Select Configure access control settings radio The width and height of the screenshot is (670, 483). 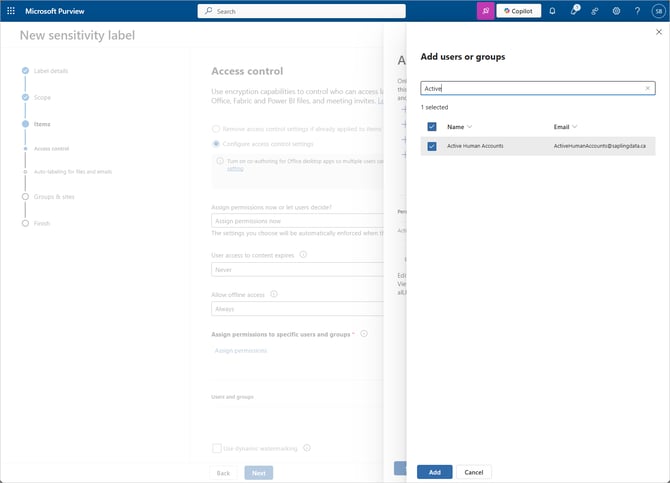click(217, 144)
